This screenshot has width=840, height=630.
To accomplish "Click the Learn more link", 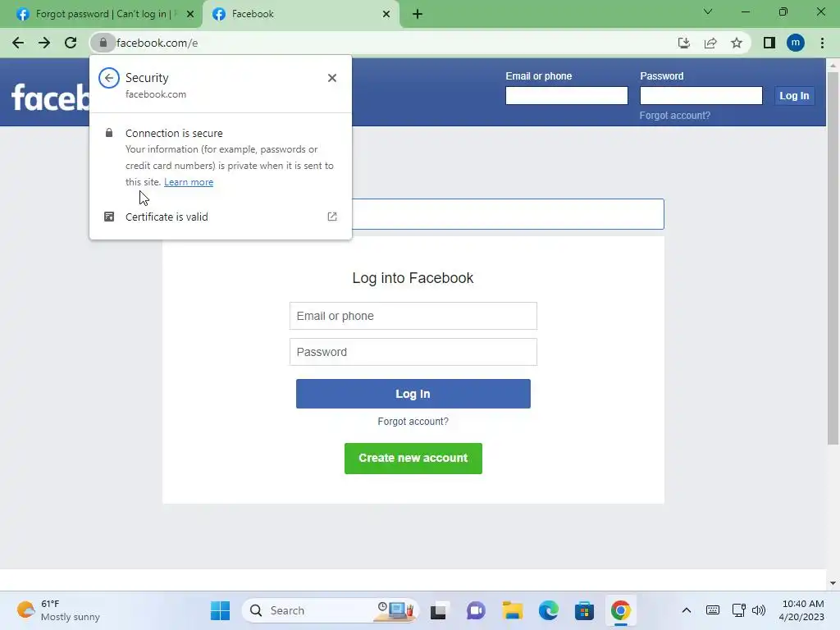I will pyautogui.click(x=189, y=182).
